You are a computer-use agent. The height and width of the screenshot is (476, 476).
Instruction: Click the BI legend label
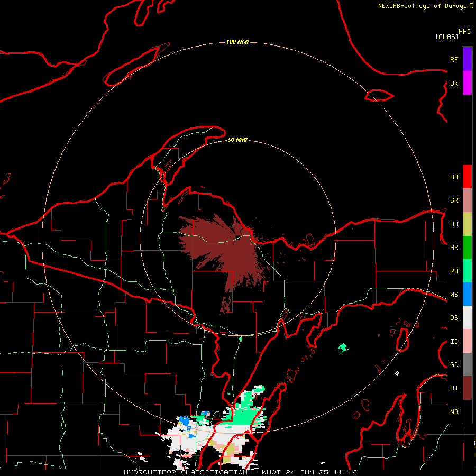[454, 388]
